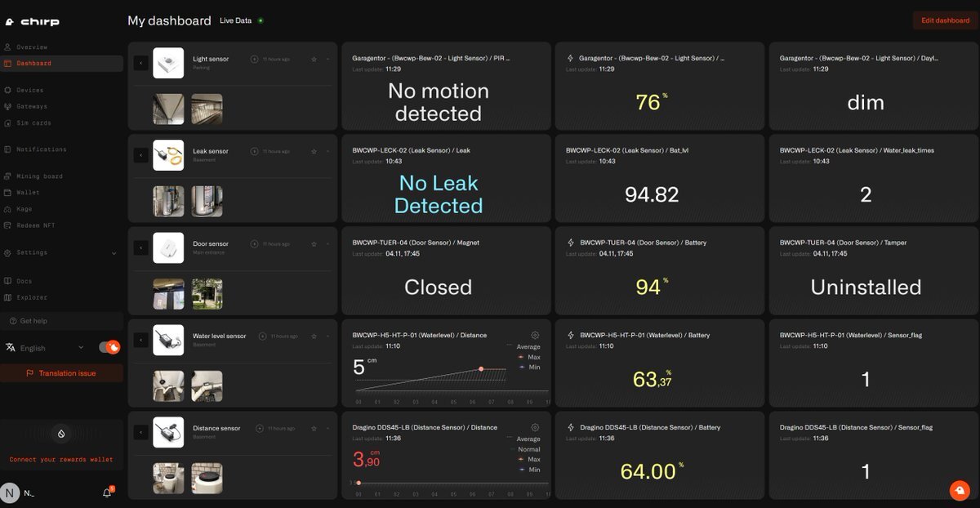This screenshot has width=980, height=508.
Task: Collapse the Distance sensor row with its arrow
Action: pos(140,432)
